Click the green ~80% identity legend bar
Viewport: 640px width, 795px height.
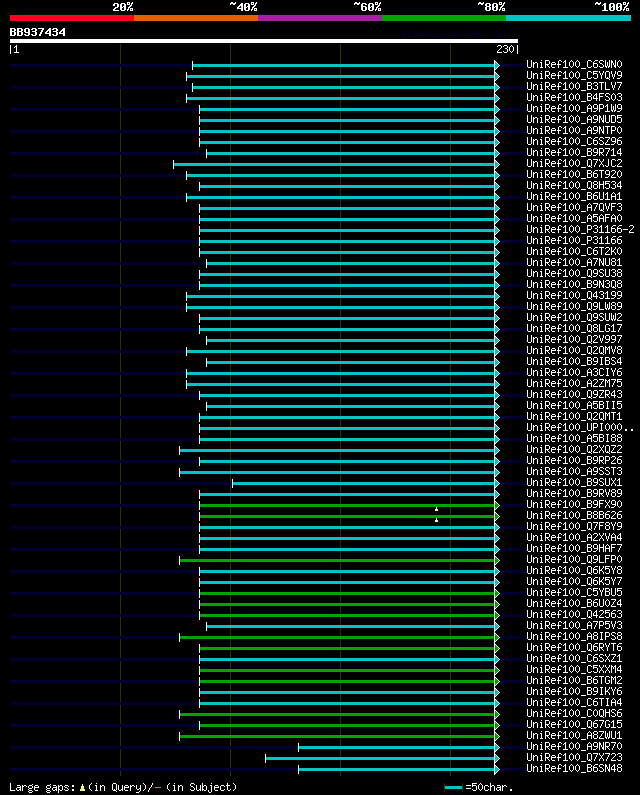pos(444,18)
